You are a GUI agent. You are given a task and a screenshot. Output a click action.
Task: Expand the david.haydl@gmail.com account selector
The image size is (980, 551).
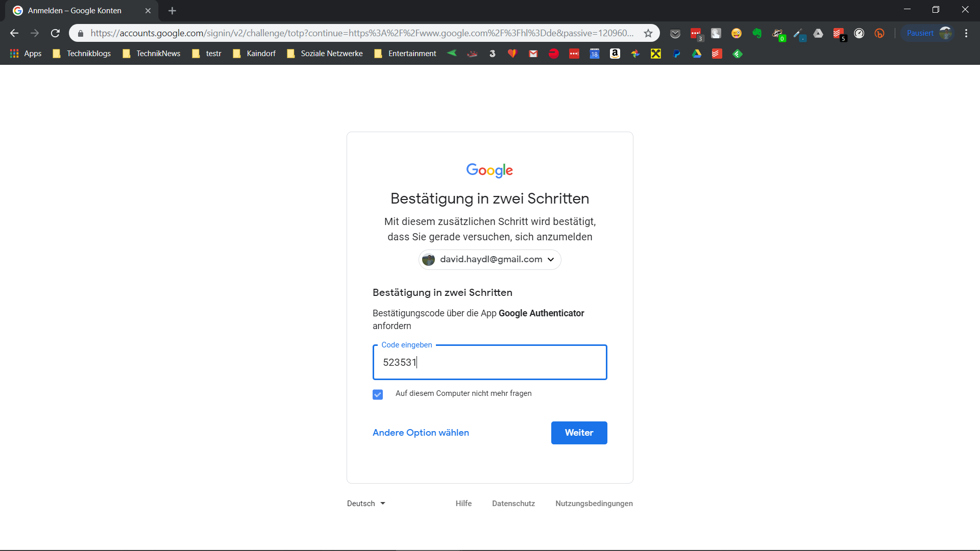[x=489, y=260]
